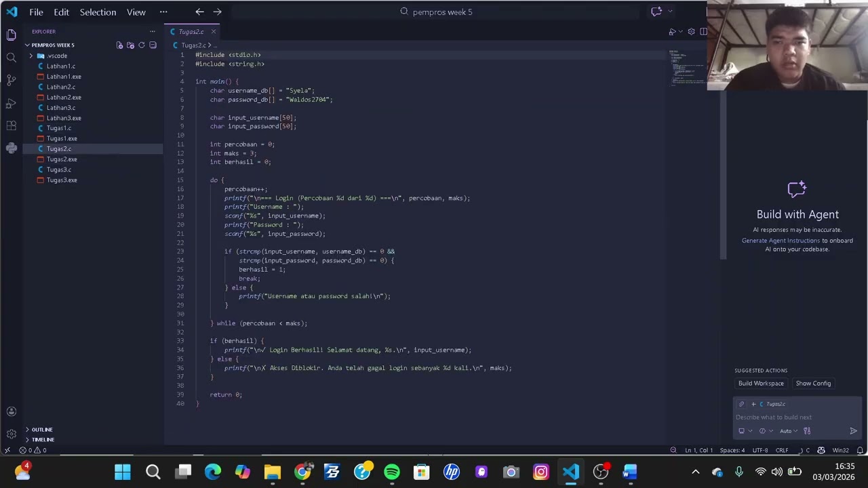Viewport: 868px width, 488px height.
Task: Click the Build Workspace suggested action
Action: pyautogui.click(x=761, y=384)
